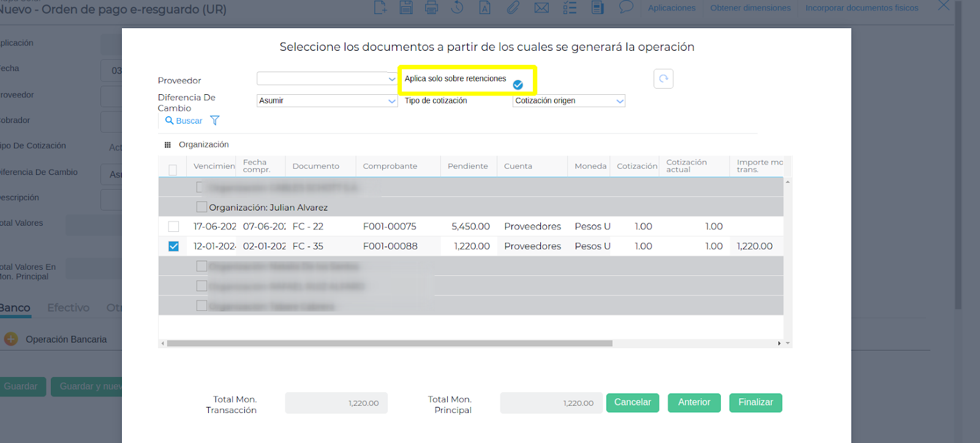Click the horizontal scrollbar under the documents table
This screenshot has width=980, height=443.
(x=390, y=343)
